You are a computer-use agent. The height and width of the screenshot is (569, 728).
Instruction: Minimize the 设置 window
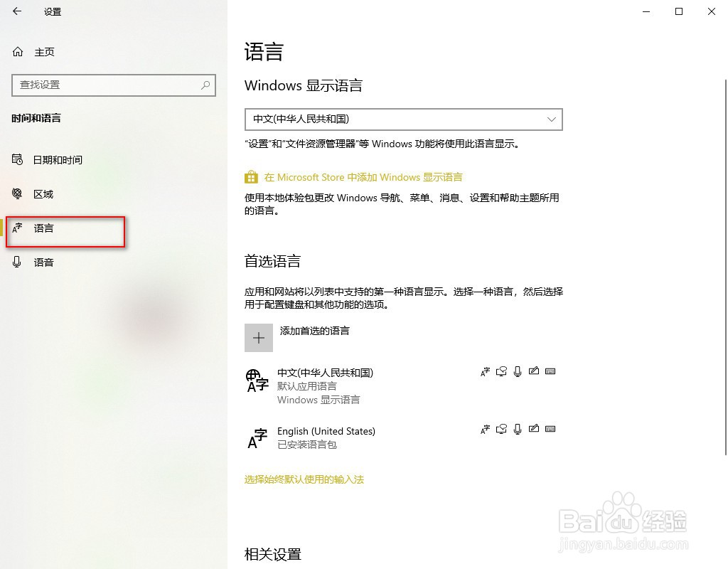(646, 11)
